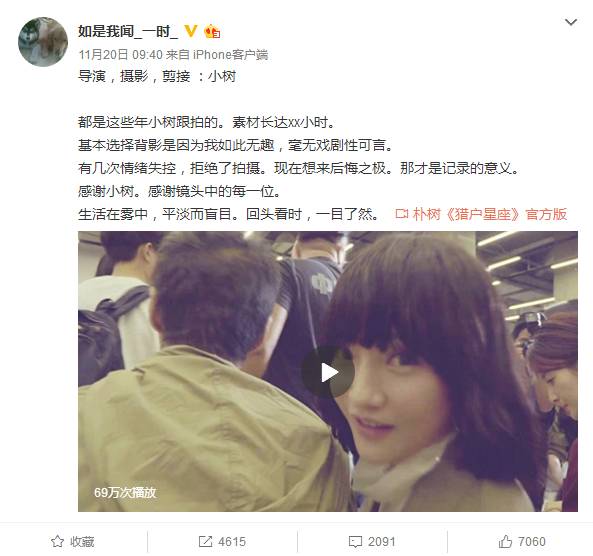Play the embedded video
The image size is (593, 556).
tap(328, 373)
